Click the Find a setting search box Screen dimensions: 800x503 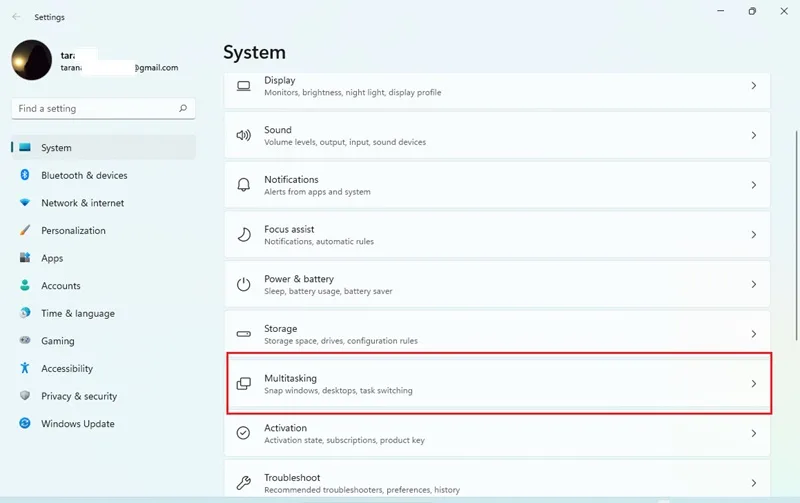[x=103, y=109]
